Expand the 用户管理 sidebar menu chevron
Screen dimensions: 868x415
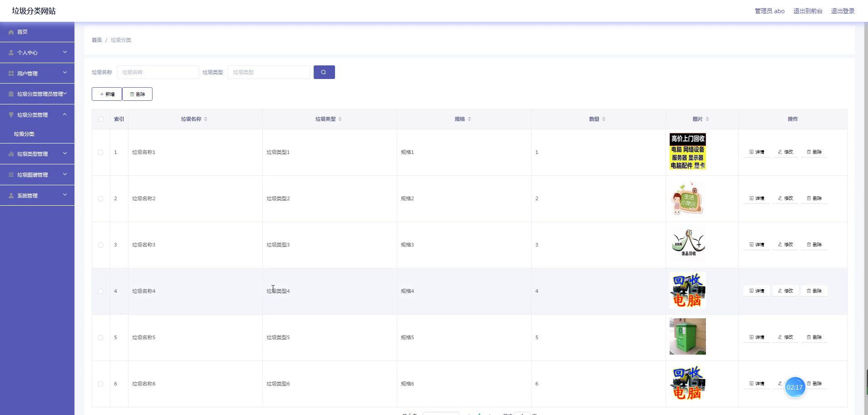[65, 73]
